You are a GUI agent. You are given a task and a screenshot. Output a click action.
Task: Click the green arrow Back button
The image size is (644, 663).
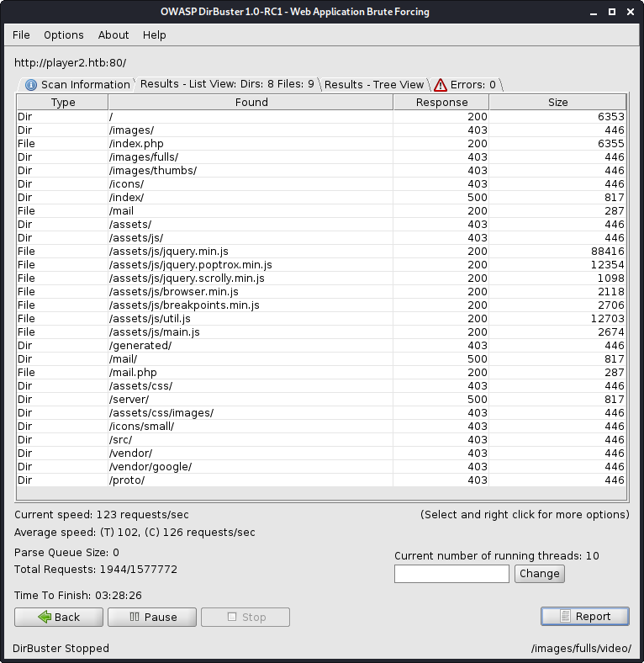pyautogui.click(x=59, y=617)
